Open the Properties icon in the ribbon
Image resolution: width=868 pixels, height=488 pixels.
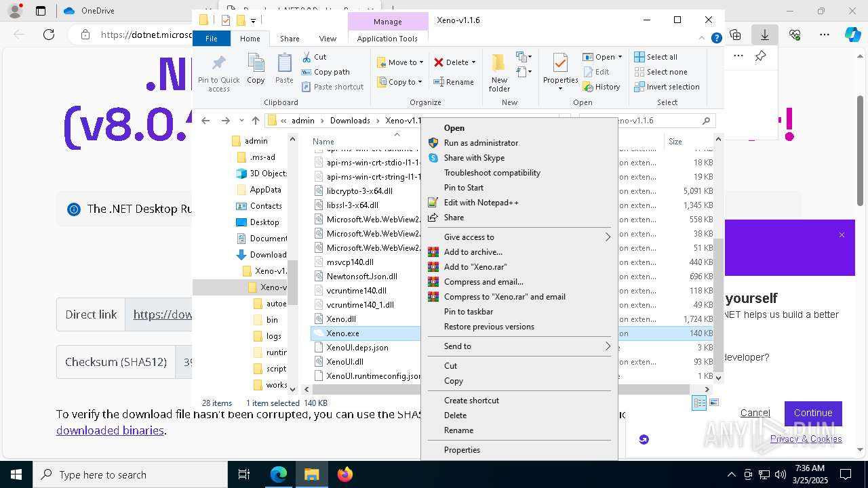click(x=560, y=64)
